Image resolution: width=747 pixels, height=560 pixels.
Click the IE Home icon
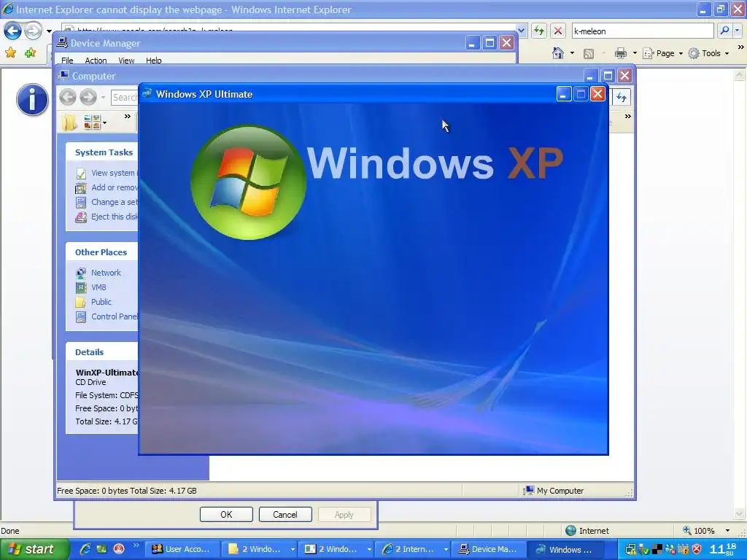[558, 53]
